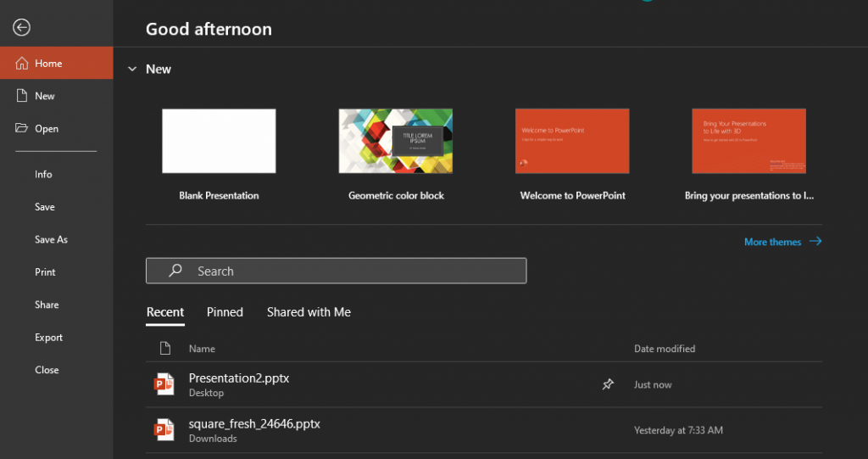
Task: Click the Blank Presentation caption text
Action: [x=219, y=195]
